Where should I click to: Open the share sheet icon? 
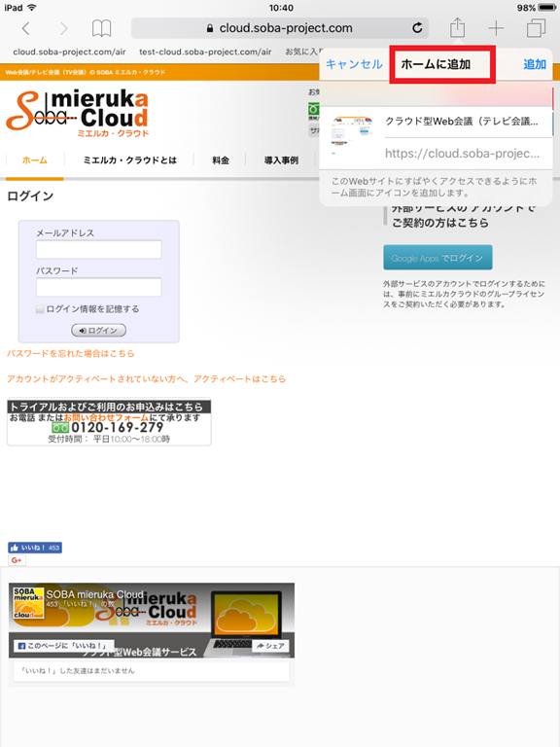pyautogui.click(x=457, y=27)
